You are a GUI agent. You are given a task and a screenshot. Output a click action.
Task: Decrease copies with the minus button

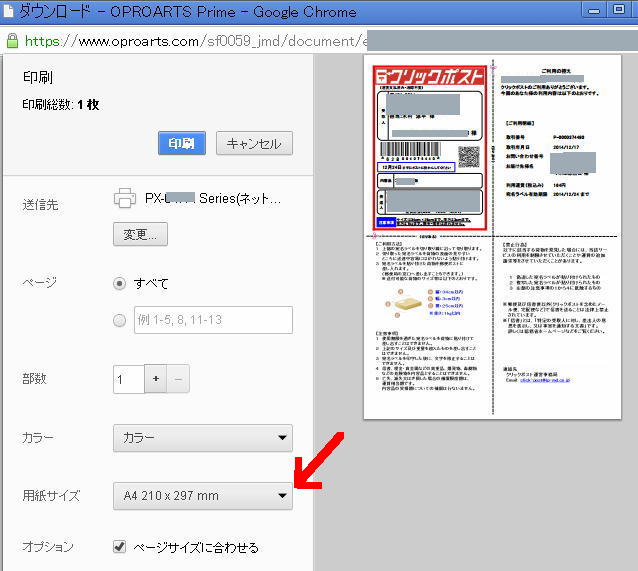point(178,379)
